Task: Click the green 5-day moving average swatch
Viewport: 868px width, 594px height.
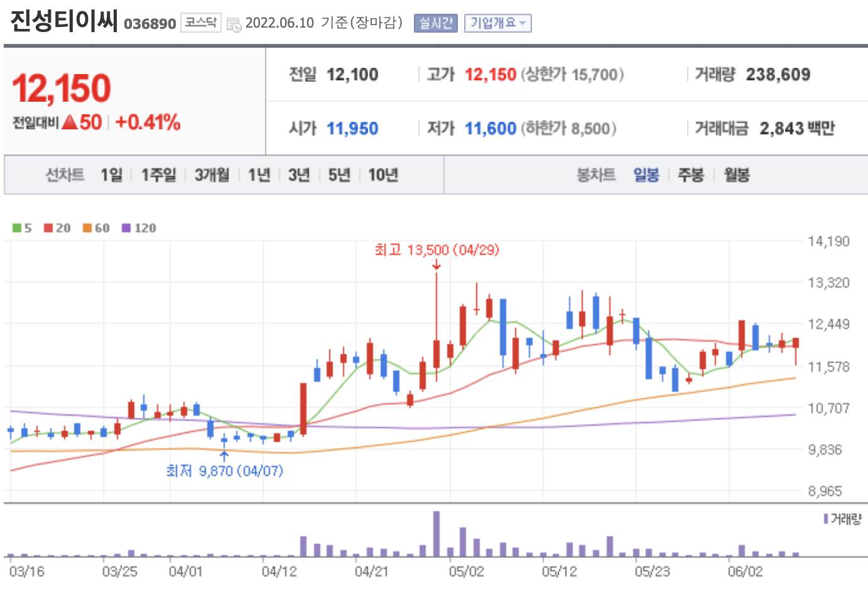Action: click(x=17, y=228)
